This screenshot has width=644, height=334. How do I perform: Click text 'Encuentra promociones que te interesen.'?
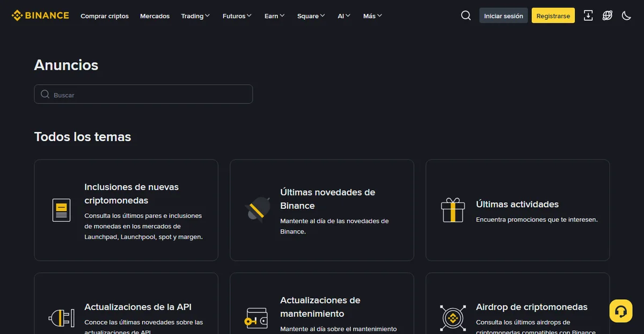[537, 220]
